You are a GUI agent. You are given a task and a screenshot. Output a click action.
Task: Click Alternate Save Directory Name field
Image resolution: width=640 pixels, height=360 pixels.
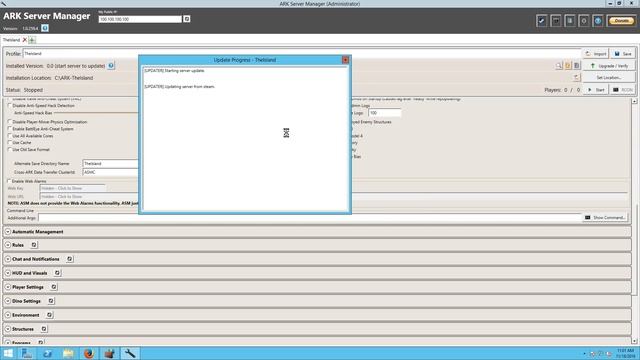(110, 163)
